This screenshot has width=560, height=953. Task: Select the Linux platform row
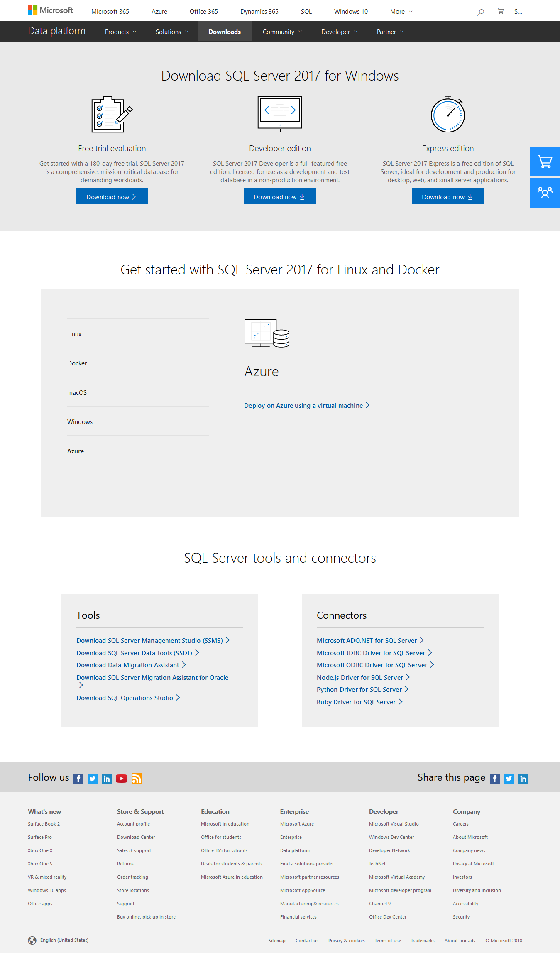point(138,334)
